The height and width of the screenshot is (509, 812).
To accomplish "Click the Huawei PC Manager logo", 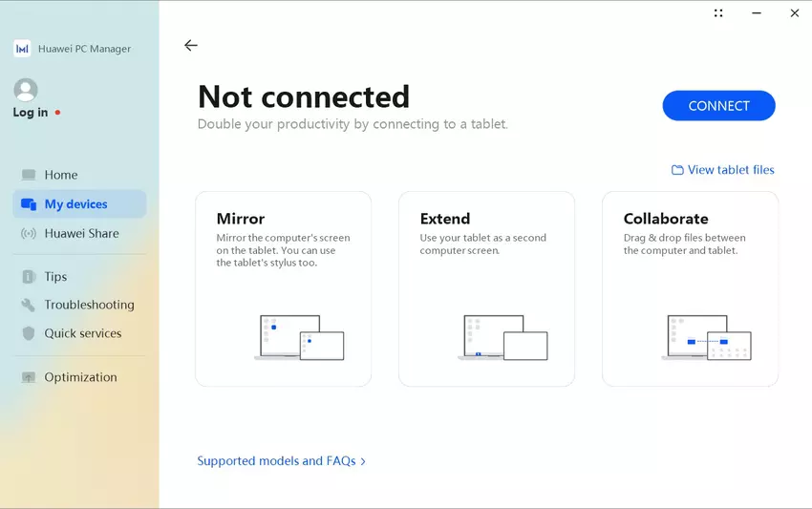I will tap(22, 49).
